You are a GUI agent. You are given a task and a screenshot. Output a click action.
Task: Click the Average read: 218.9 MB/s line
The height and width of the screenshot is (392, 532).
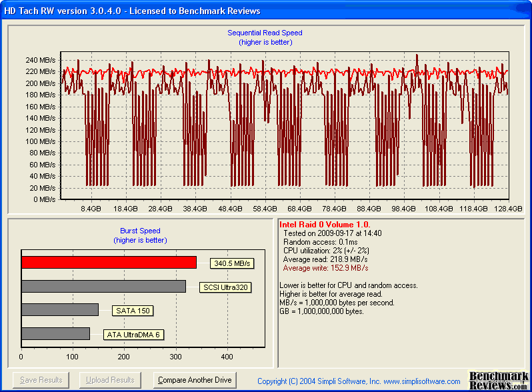click(x=325, y=259)
